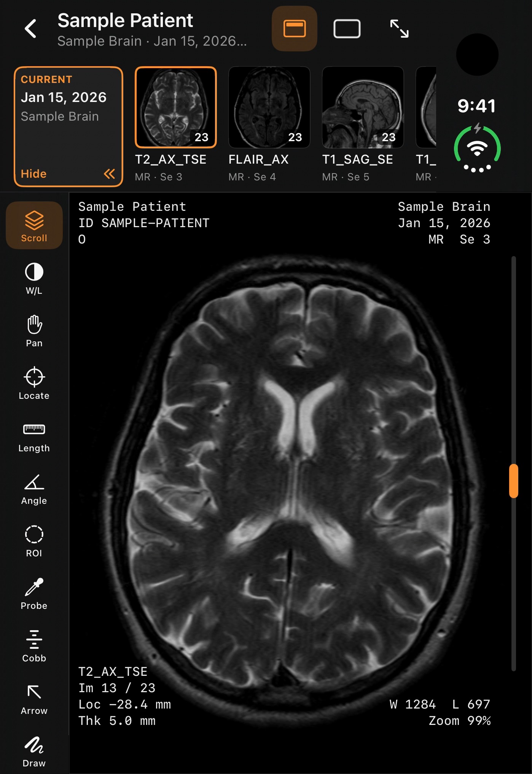
Task: Select the Cobb angle tool
Action: (34, 646)
